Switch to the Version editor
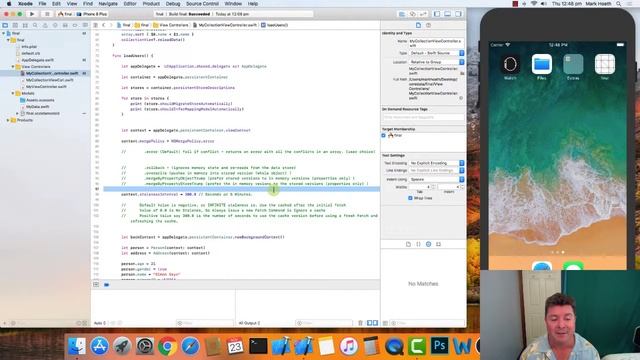 [x=423, y=14]
